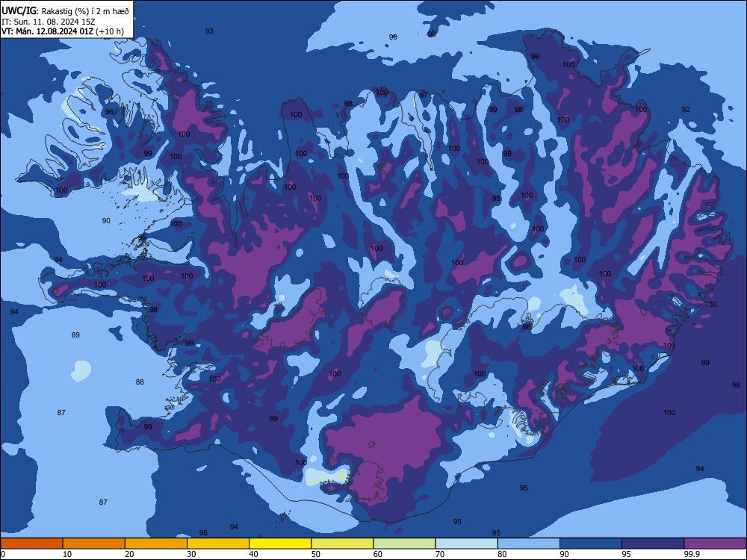Click the "97" humidity value on map
This screenshot has height=560, width=747.
[x=424, y=96]
